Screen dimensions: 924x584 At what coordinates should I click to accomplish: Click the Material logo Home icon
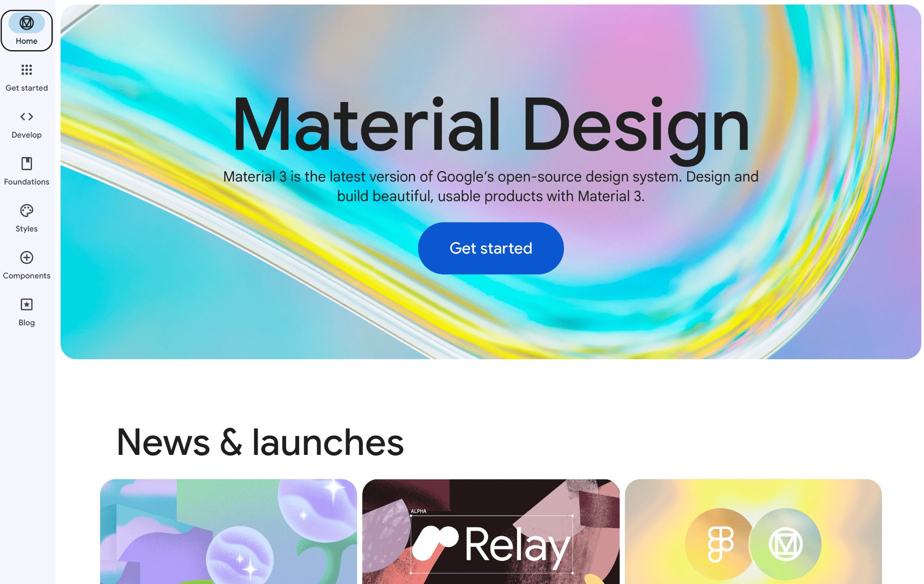click(x=27, y=23)
